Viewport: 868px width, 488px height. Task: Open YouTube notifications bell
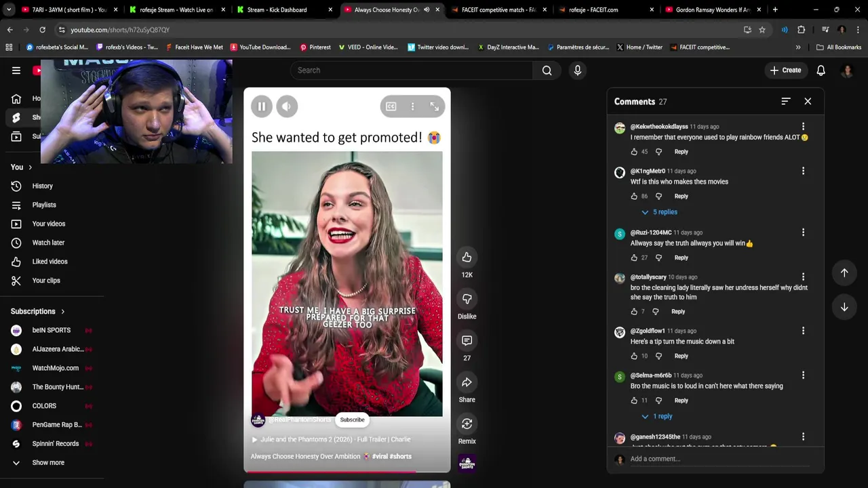(x=821, y=70)
